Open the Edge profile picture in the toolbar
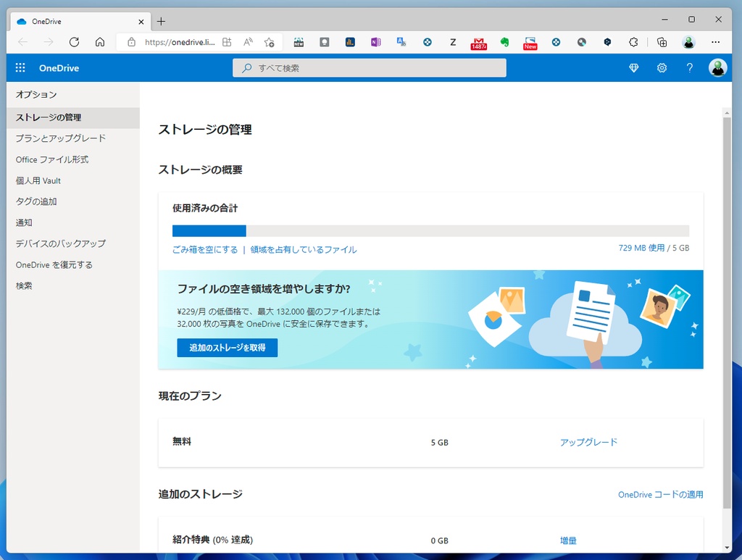 click(688, 42)
